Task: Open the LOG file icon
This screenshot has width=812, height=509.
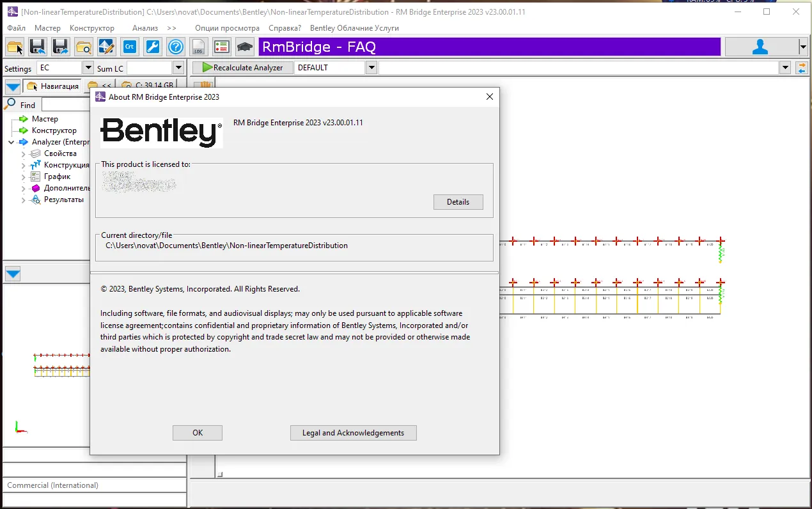Action: [x=199, y=47]
